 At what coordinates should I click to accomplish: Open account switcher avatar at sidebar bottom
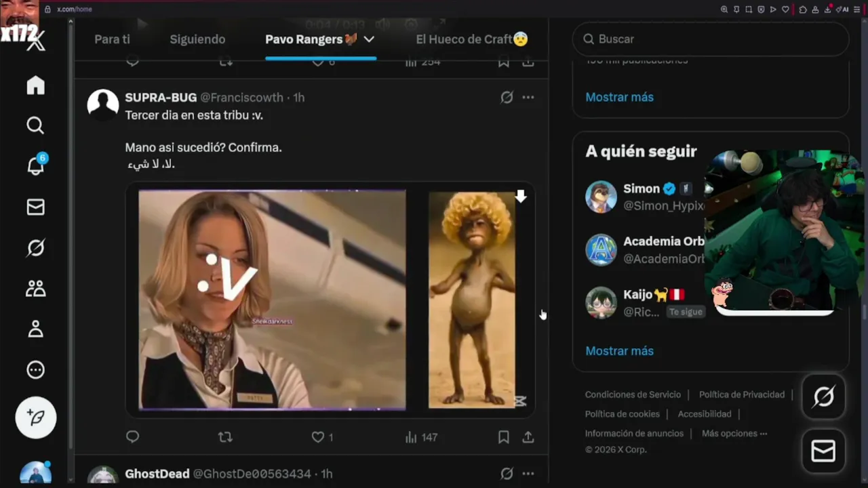35,472
